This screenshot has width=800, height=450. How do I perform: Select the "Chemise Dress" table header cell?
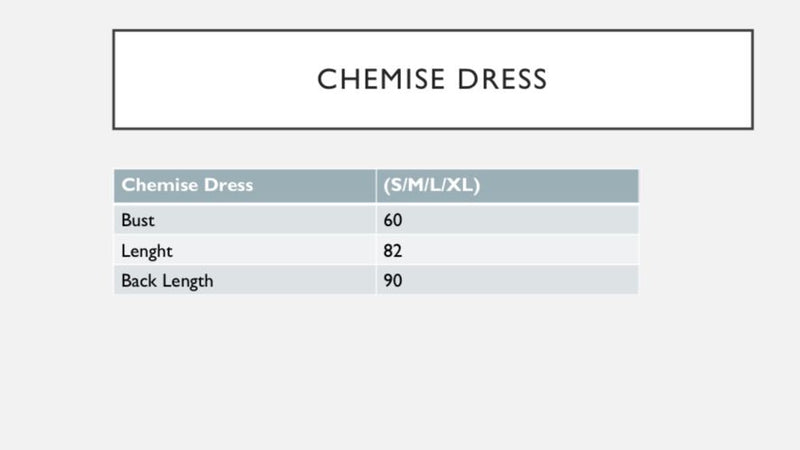click(244, 186)
